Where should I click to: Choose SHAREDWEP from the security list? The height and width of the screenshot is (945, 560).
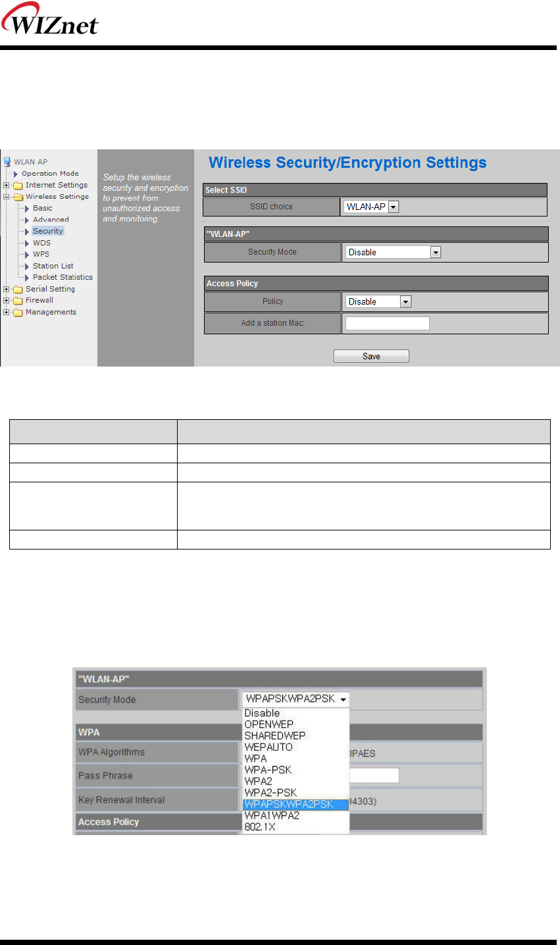click(295, 736)
